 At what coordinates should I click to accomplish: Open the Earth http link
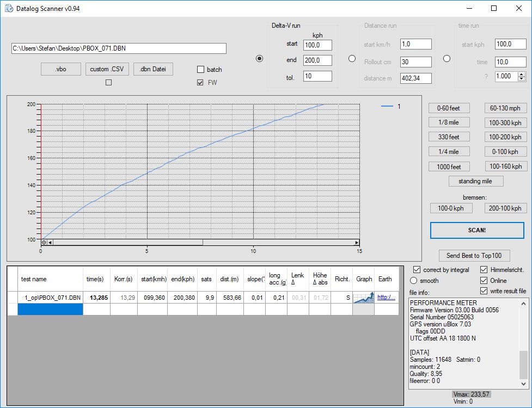[386, 298]
